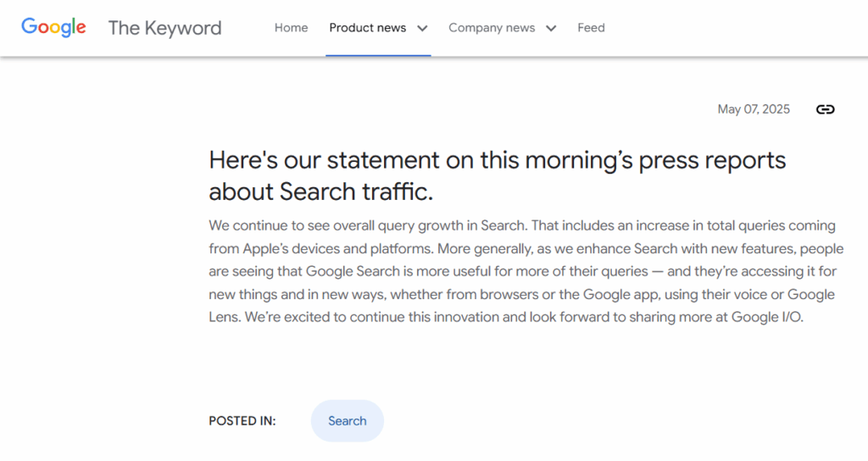The image size is (868, 461).
Task: Click the POSTED IN label
Action: point(242,421)
